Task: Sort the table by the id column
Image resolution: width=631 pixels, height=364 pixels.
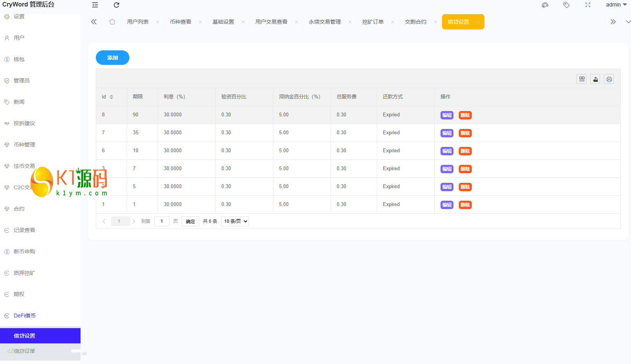Action: [111, 97]
